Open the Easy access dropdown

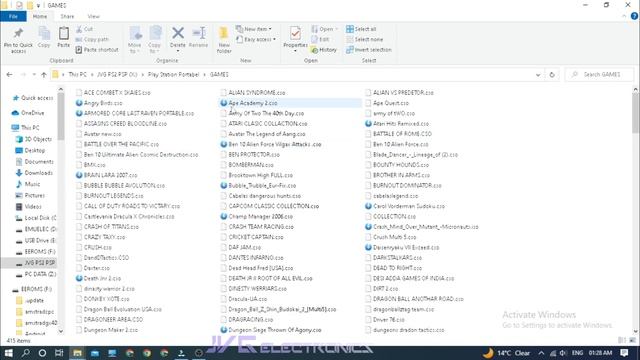tap(256, 40)
